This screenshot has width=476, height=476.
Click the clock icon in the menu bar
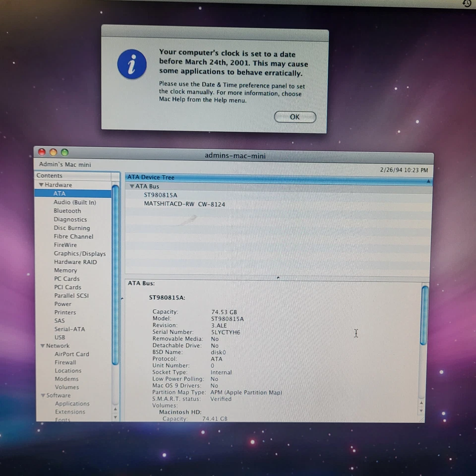click(x=466, y=4)
